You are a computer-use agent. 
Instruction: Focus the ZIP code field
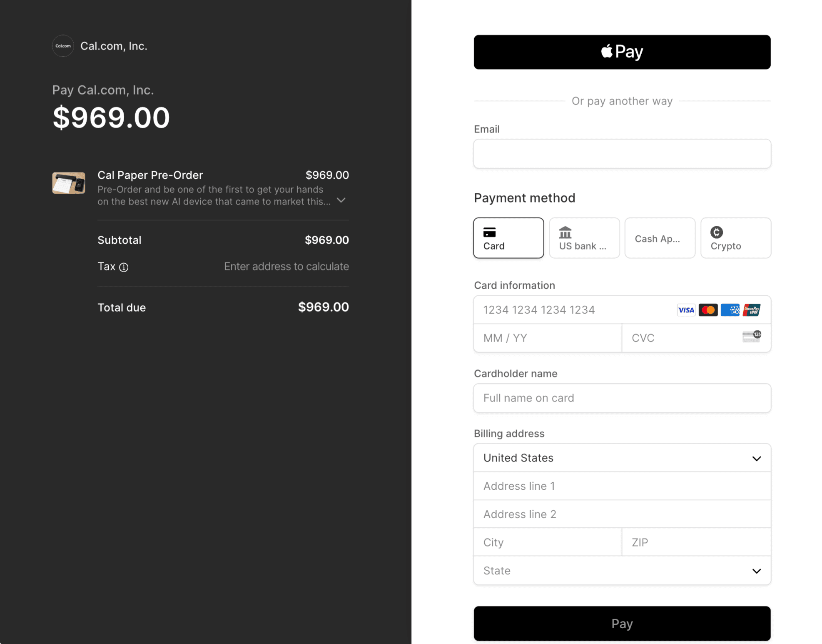click(696, 542)
